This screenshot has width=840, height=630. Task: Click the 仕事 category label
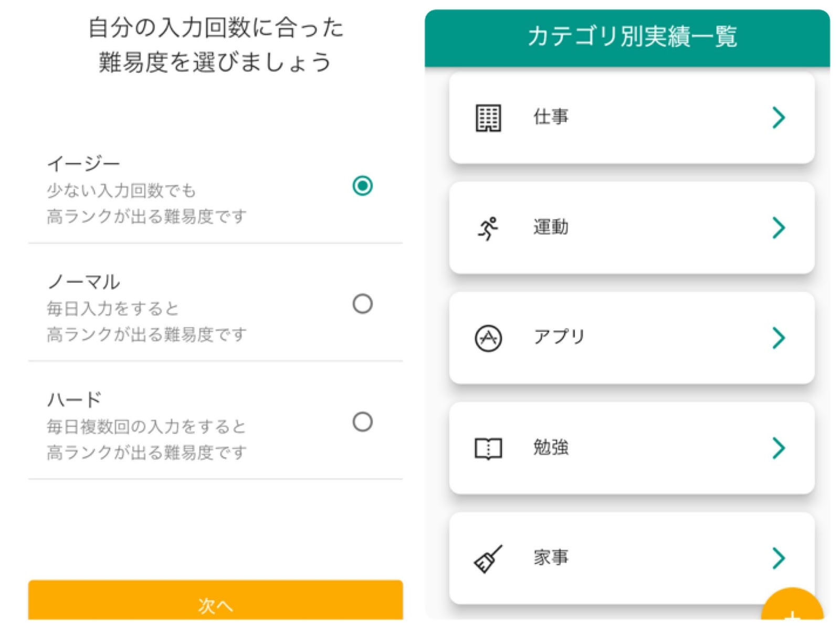(x=551, y=117)
